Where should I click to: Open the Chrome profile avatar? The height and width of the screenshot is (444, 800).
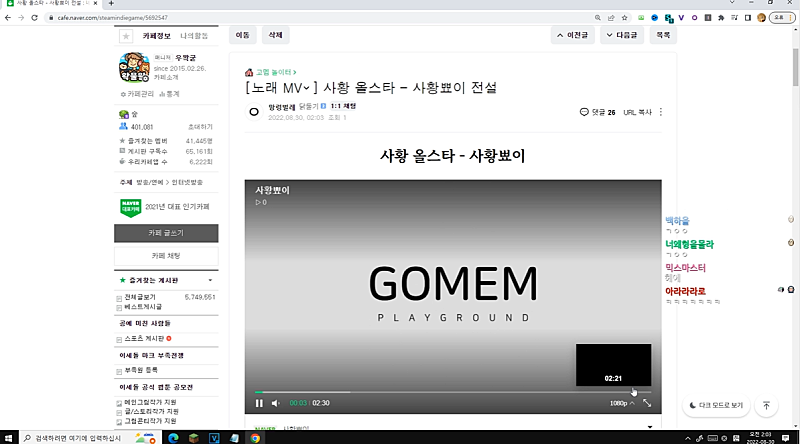pos(761,17)
